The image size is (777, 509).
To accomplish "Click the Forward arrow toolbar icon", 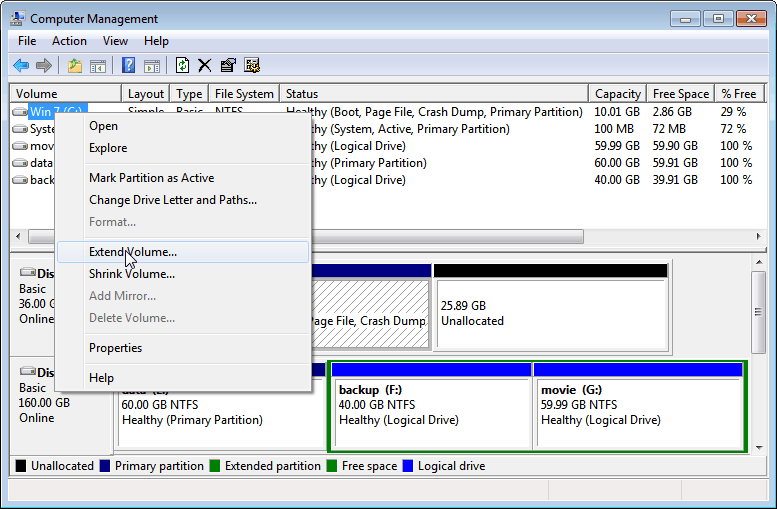I will 44,65.
